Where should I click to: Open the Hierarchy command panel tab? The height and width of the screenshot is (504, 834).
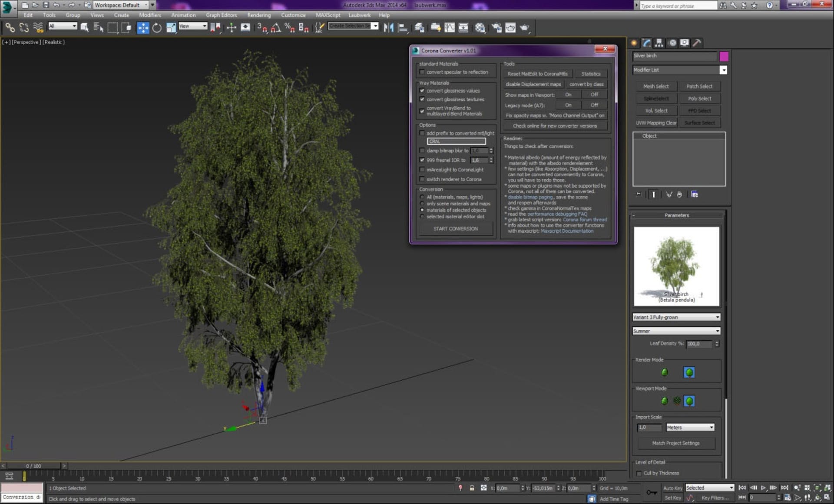point(659,43)
